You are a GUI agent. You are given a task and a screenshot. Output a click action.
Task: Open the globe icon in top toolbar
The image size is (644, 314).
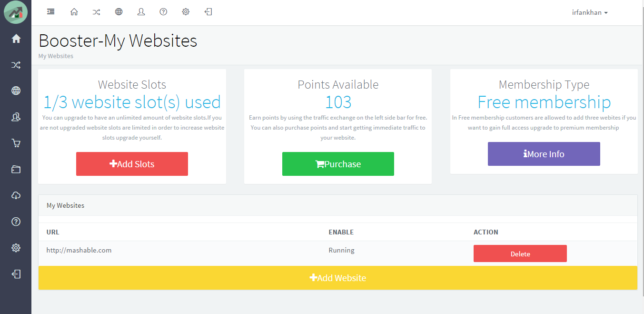[119, 12]
